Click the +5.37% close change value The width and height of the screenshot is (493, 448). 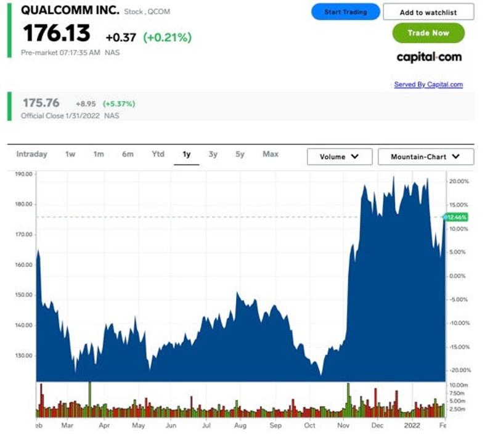click(x=119, y=104)
